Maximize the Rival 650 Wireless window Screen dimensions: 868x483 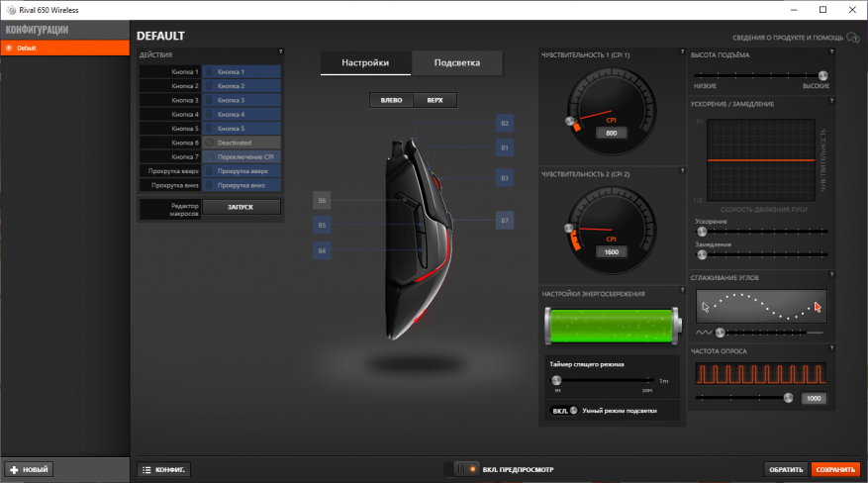(x=822, y=10)
